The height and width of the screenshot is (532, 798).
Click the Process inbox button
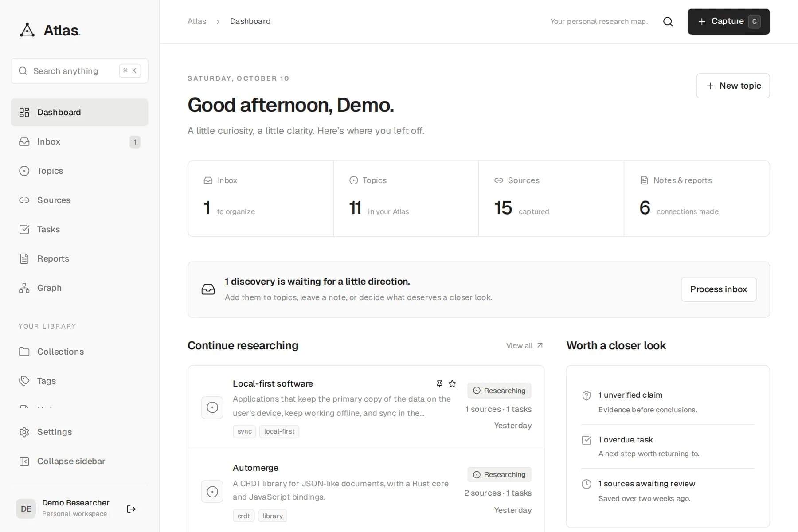pos(719,289)
